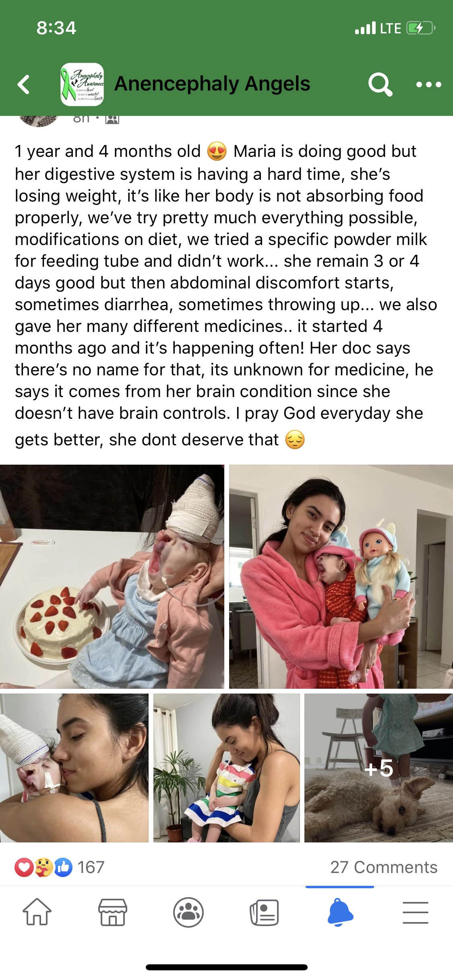
Task: Open the News feed pages tab
Action: pos(264,912)
